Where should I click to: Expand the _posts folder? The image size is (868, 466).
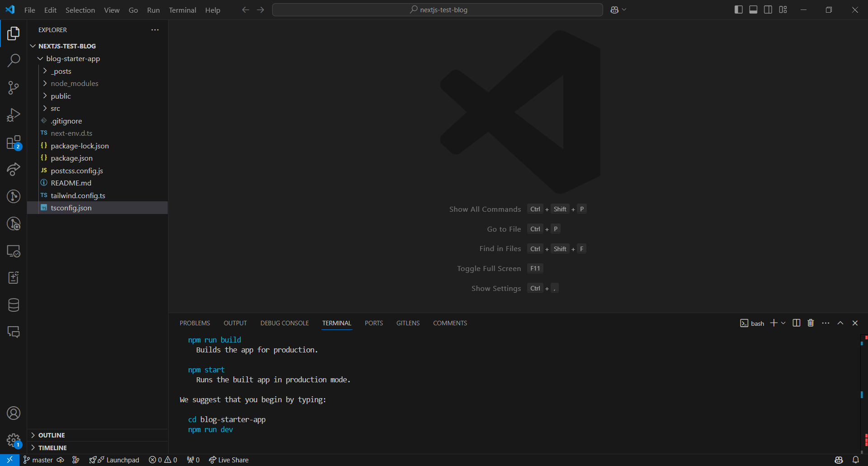(x=45, y=71)
